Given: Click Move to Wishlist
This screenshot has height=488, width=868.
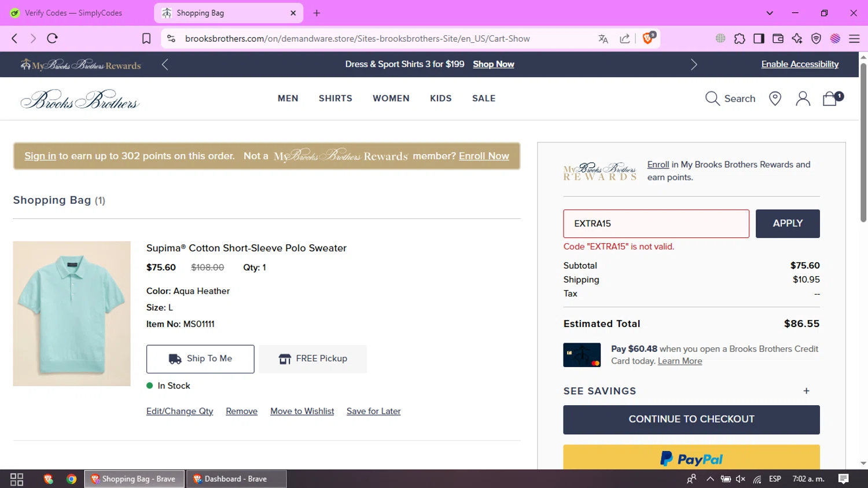Looking at the screenshot, I should (302, 412).
